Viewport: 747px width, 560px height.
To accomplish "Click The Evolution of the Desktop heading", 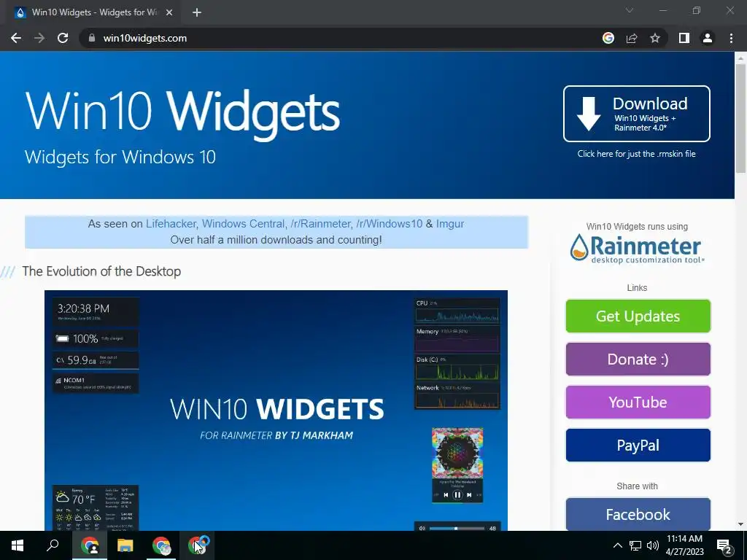I will [101, 271].
